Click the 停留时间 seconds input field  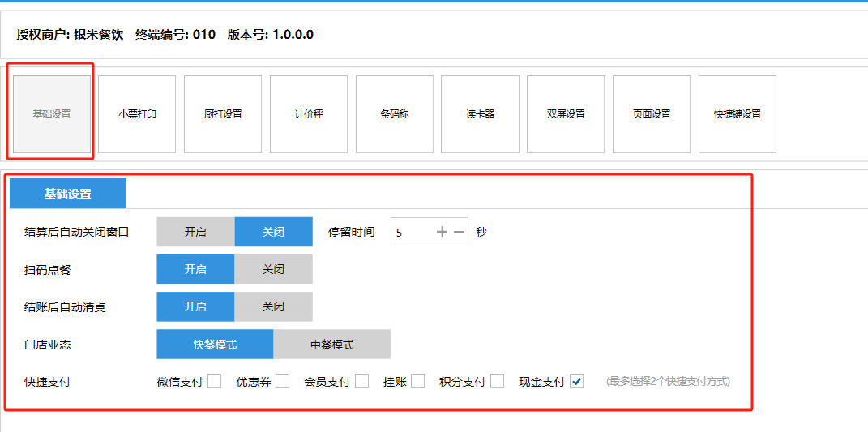pos(412,233)
